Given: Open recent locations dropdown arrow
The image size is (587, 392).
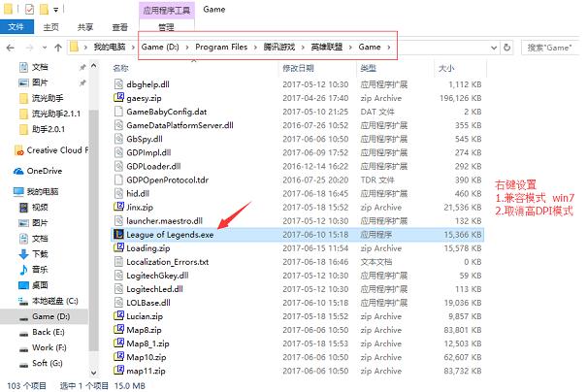Looking at the screenshot, I should pos(45,48).
